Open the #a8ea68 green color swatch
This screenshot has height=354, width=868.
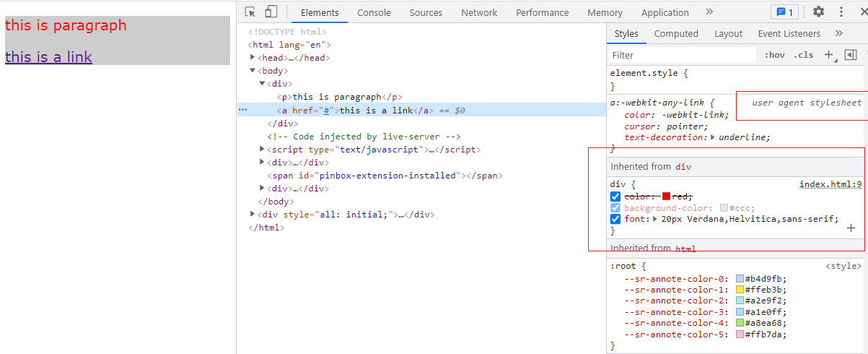[740, 323]
